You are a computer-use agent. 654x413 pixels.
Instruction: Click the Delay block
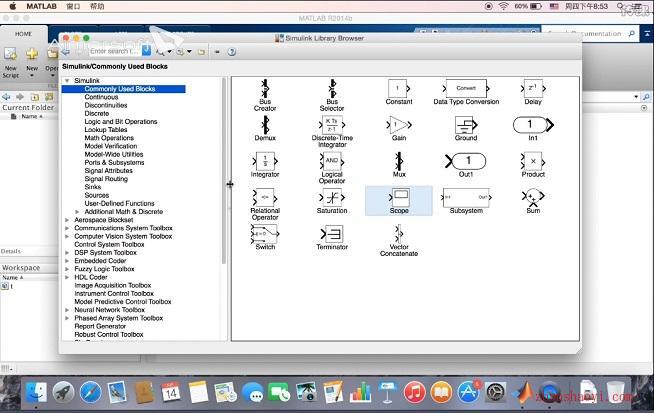point(533,92)
